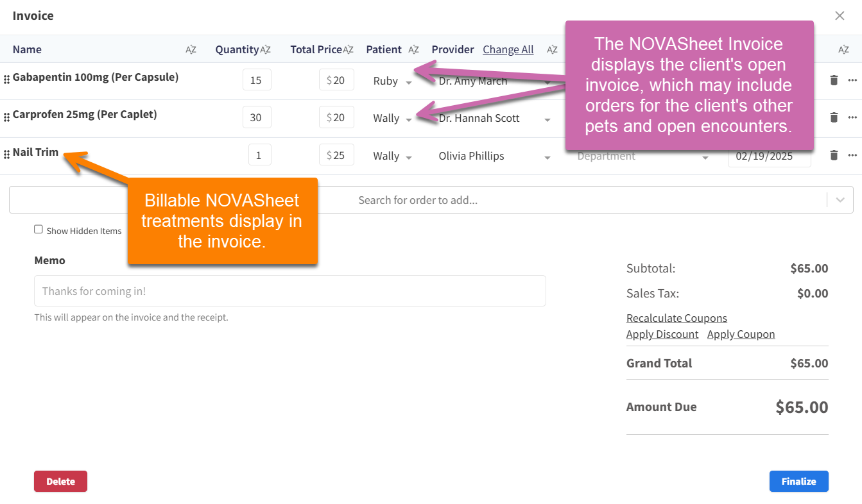Click inside the Memo field
This screenshot has width=862, height=504.
click(289, 290)
